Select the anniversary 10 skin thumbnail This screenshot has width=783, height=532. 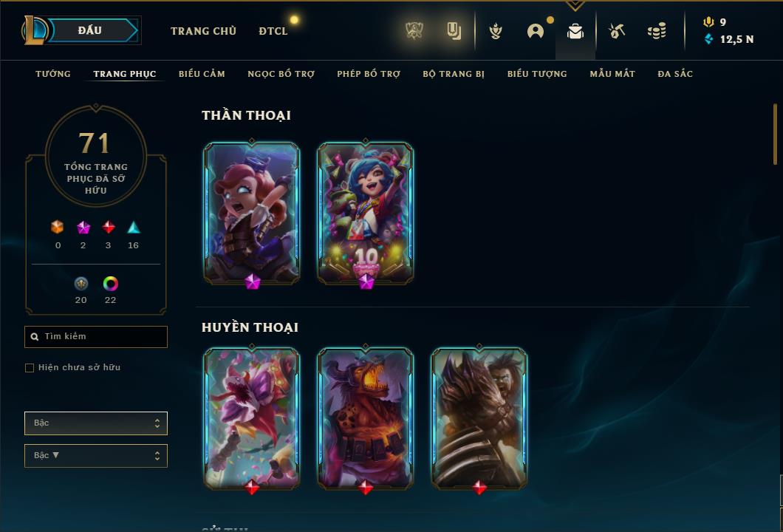click(x=366, y=214)
